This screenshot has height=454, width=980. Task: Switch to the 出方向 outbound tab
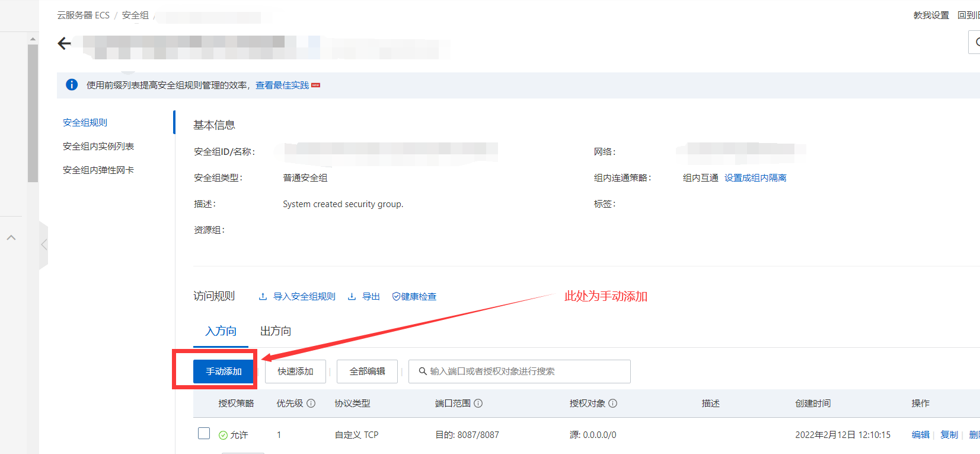tap(276, 331)
